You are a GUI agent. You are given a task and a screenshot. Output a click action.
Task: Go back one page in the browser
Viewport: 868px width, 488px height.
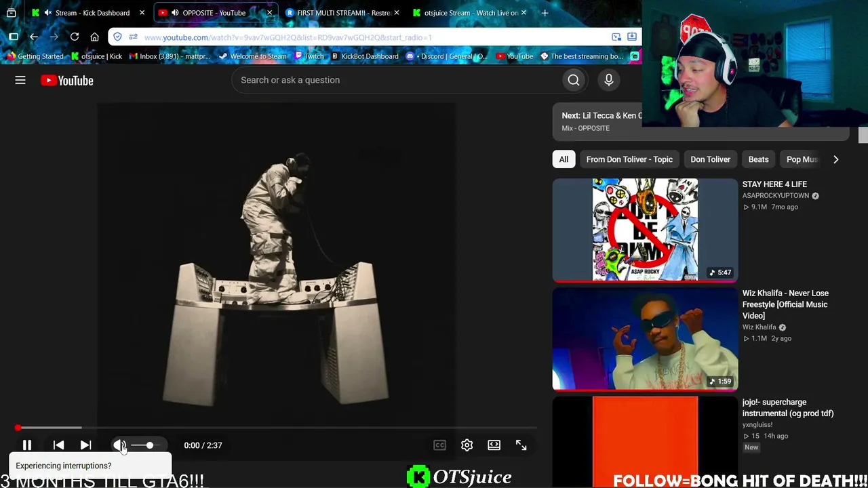(x=34, y=37)
